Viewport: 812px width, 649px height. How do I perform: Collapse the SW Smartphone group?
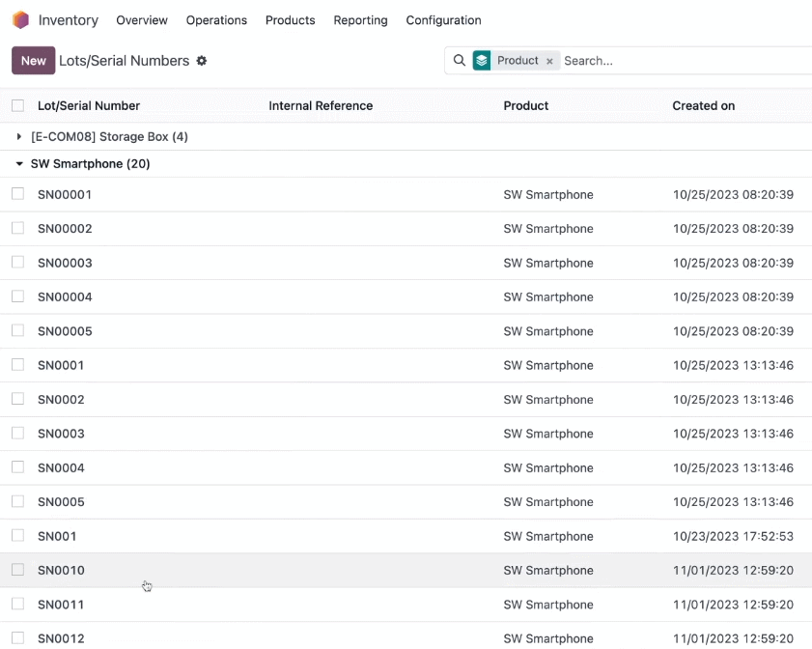19,163
